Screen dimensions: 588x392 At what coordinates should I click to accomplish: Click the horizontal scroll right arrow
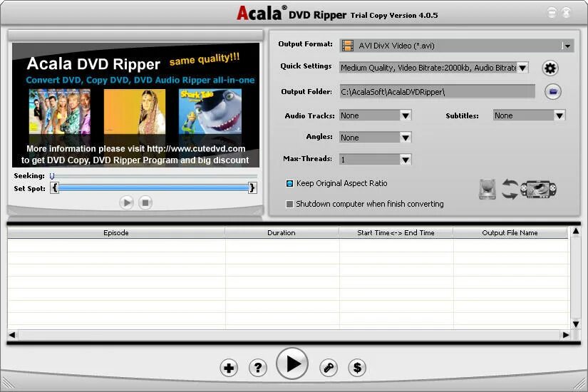(565, 335)
